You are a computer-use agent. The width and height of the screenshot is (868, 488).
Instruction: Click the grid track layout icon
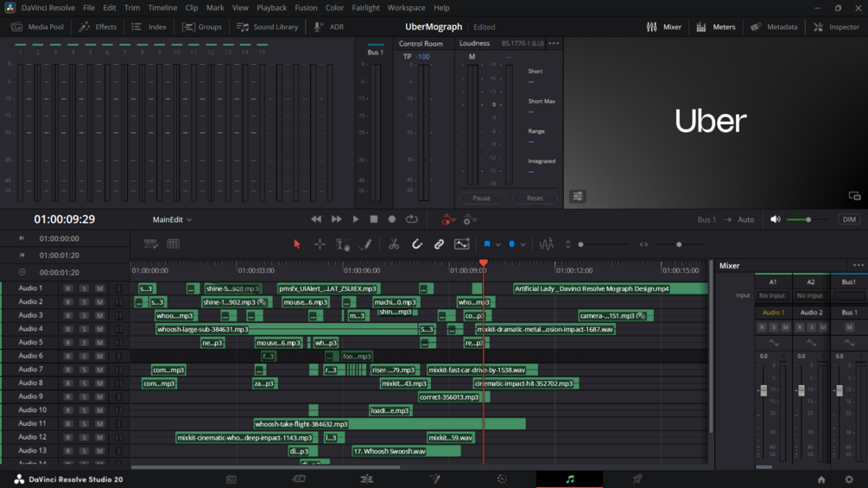pos(174,244)
